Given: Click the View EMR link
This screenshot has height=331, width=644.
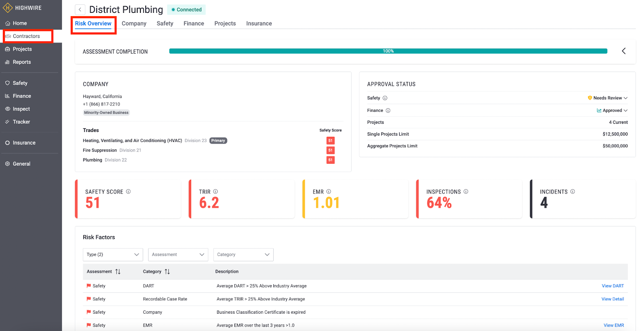Looking at the screenshot, I should [614, 325].
